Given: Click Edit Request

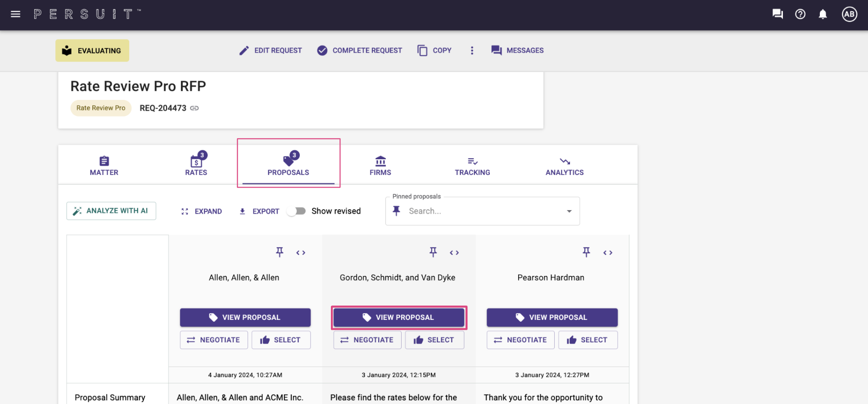Looking at the screenshot, I should point(271,50).
